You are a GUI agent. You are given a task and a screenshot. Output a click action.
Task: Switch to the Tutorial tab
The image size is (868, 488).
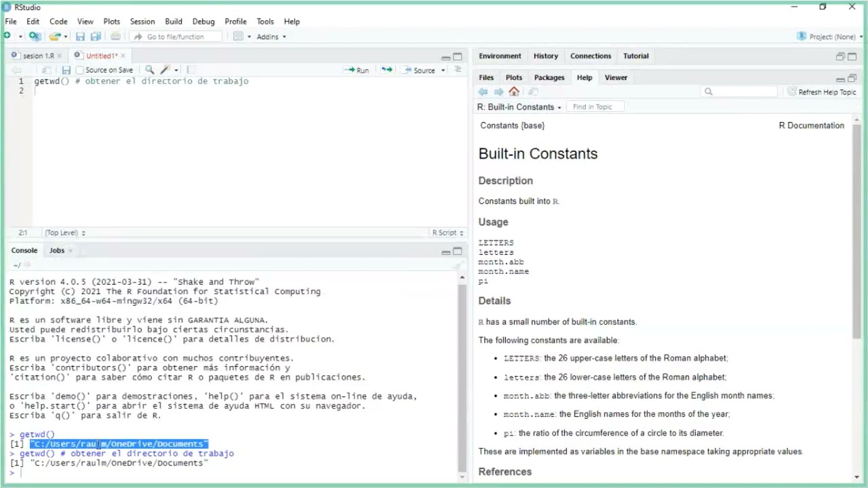tap(636, 56)
